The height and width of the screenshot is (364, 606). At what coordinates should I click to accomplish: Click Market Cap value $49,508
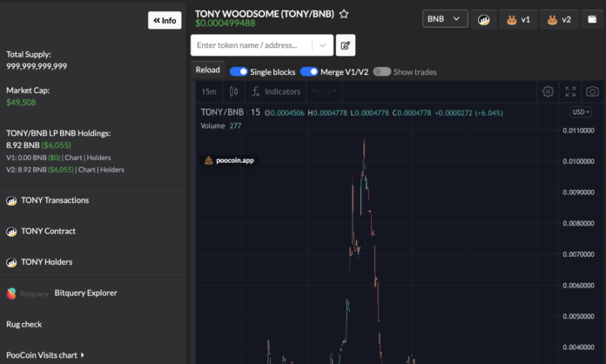pos(21,103)
